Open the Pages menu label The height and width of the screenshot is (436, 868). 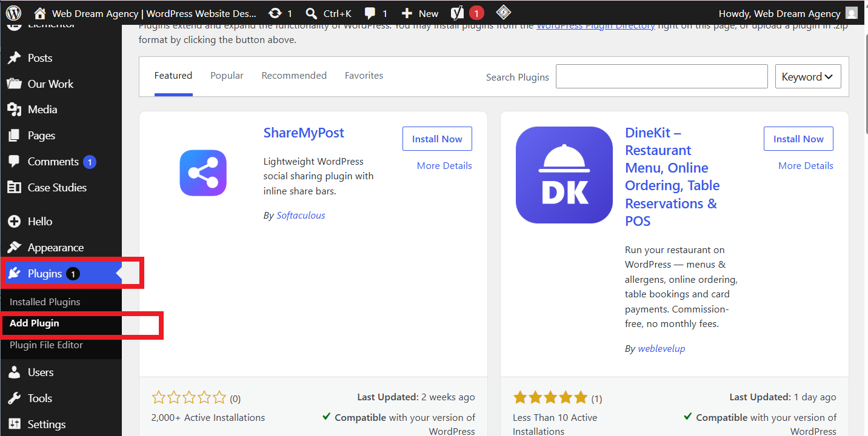pyautogui.click(x=41, y=136)
